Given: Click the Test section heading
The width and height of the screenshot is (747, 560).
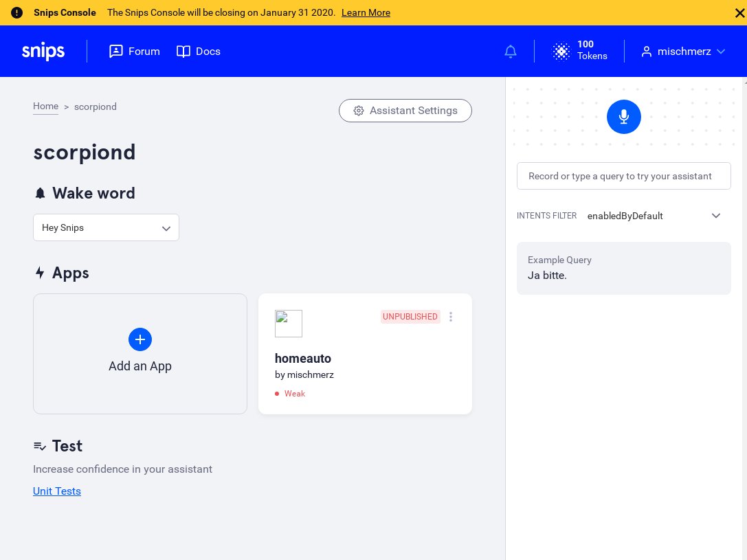Looking at the screenshot, I should (67, 446).
